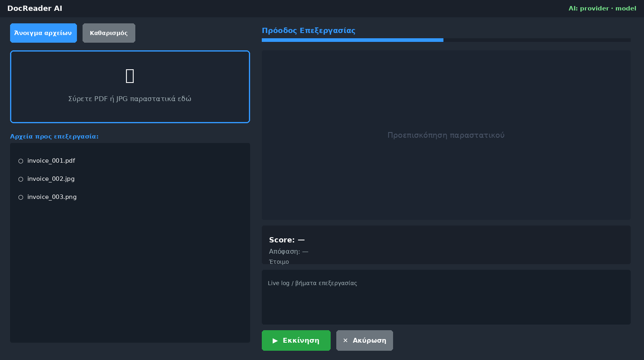Select the circle next to invoice_003.png
Image resolution: width=644 pixels, height=360 pixels.
point(21,197)
